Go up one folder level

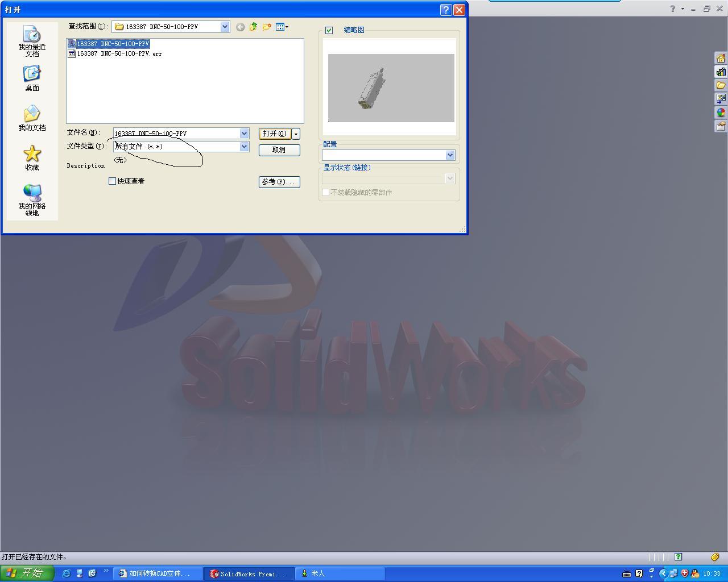[x=253, y=27]
